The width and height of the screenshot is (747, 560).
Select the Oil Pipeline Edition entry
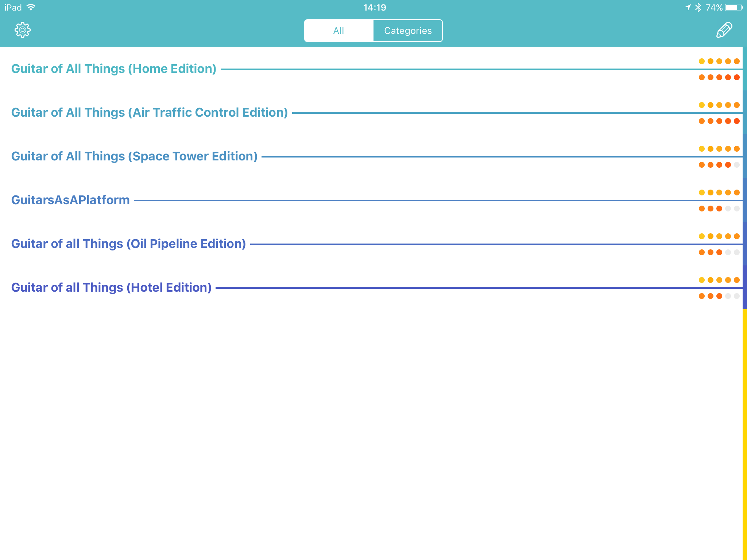click(x=128, y=244)
